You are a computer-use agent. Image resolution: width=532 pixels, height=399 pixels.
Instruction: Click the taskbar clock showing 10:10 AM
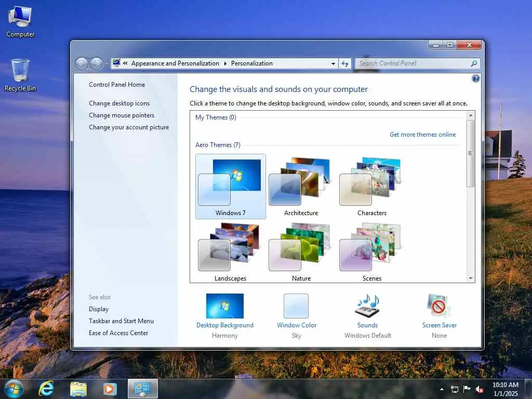click(505, 389)
